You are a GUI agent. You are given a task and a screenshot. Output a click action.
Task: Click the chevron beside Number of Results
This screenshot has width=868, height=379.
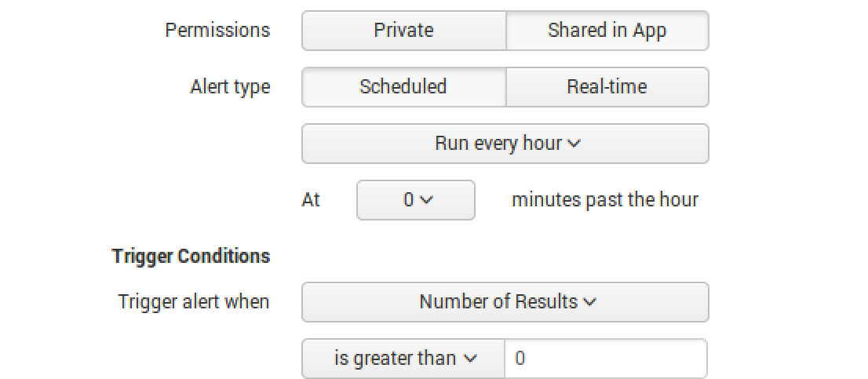click(x=590, y=302)
